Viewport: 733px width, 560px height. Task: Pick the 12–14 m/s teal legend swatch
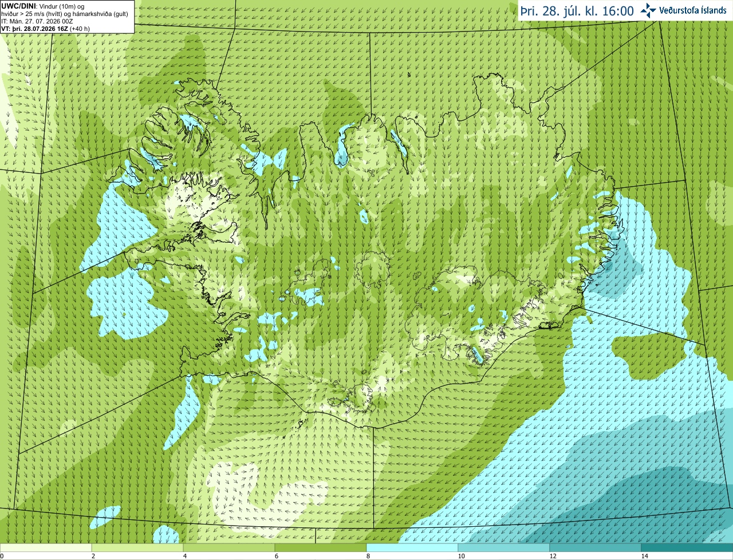tap(596, 547)
